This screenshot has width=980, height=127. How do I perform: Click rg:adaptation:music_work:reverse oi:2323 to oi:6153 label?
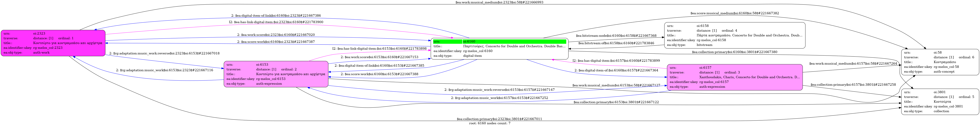click(164, 53)
